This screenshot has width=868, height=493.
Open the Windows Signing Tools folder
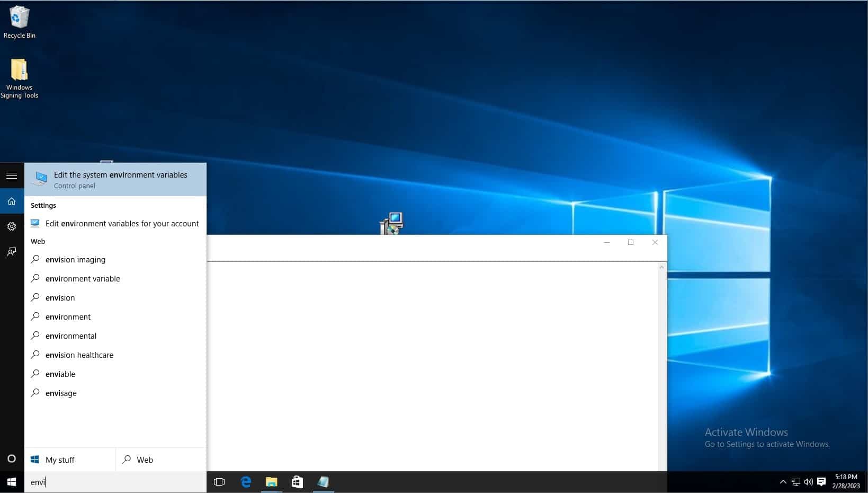click(x=19, y=77)
